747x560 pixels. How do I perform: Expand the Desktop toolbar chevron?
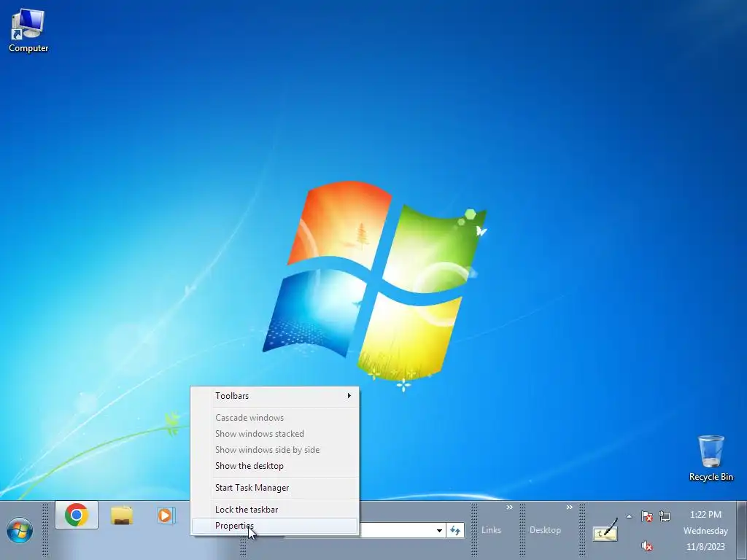[x=569, y=507]
